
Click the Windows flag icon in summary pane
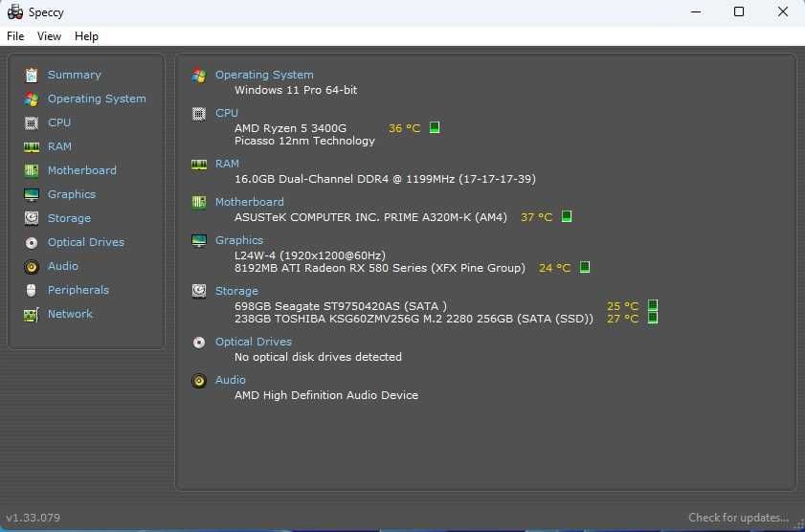click(x=199, y=76)
